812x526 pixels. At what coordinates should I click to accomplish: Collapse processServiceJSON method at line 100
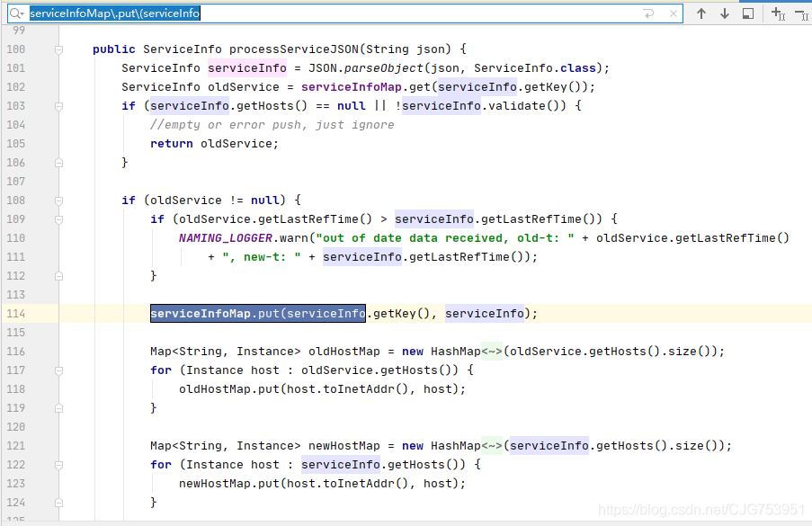tap(58, 49)
